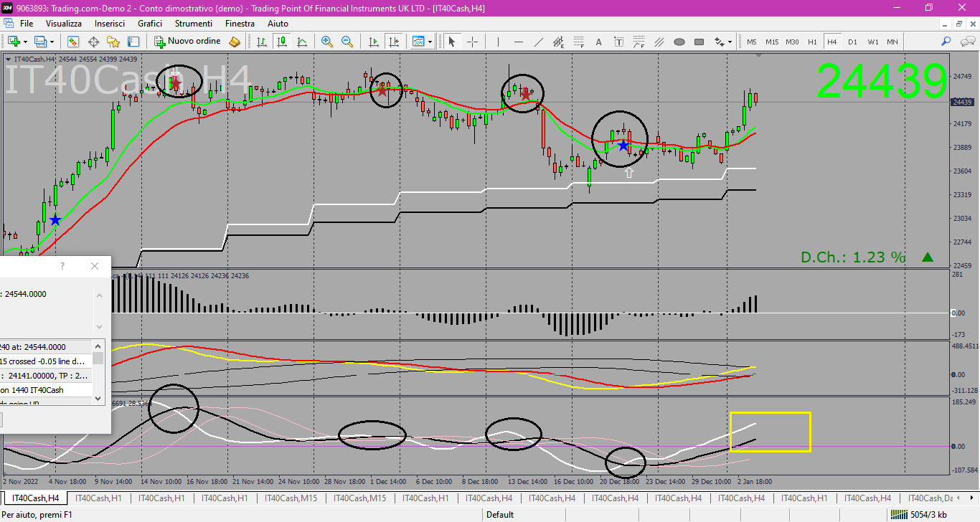Toggle chart shift from right border
Screen dimensions: 980x522
click(x=393, y=42)
